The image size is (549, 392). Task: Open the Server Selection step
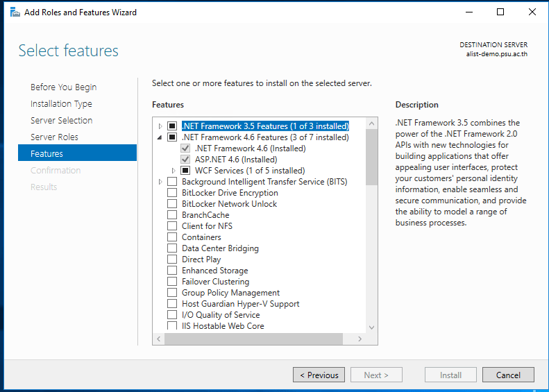click(62, 121)
